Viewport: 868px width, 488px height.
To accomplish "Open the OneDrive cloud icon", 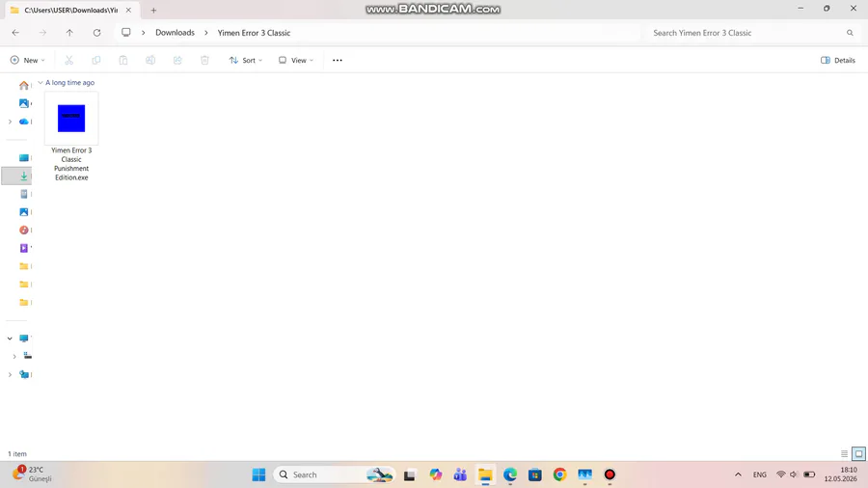I will (24, 122).
